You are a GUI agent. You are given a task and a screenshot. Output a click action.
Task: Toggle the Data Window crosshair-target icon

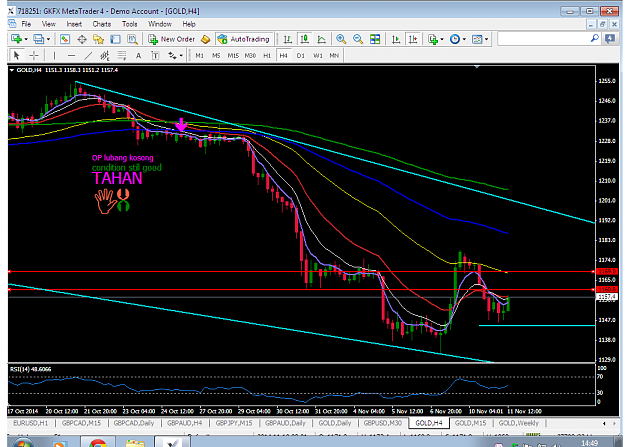(x=82, y=39)
